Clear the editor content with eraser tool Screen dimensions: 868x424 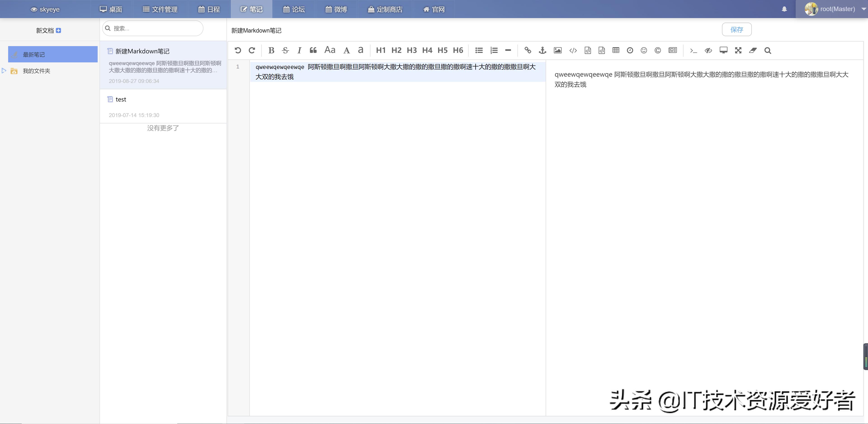click(x=753, y=50)
